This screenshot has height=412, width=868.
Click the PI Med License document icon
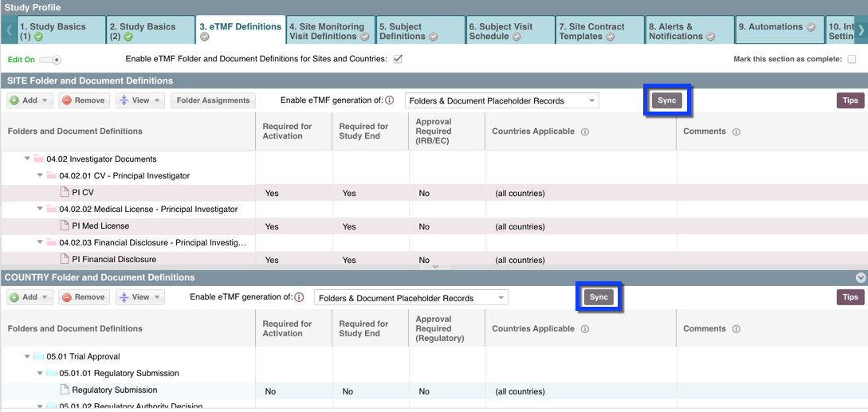(x=65, y=226)
